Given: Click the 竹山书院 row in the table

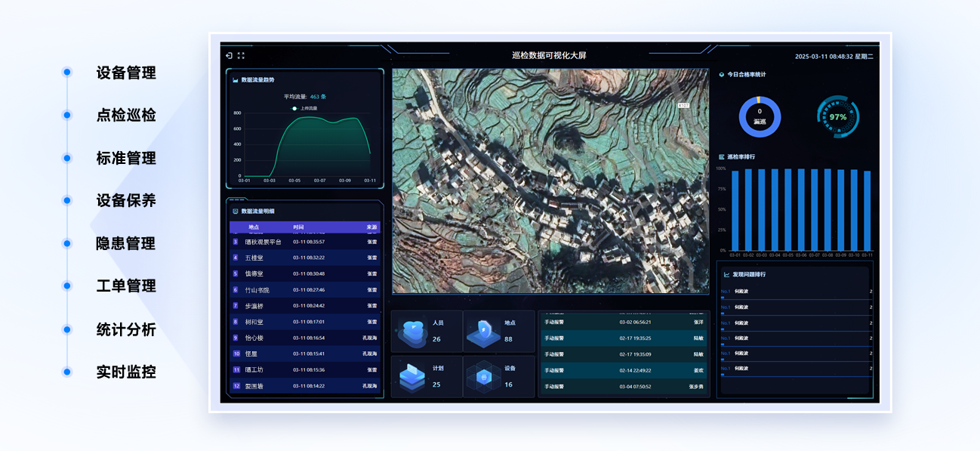Looking at the screenshot, I should tap(305, 290).
